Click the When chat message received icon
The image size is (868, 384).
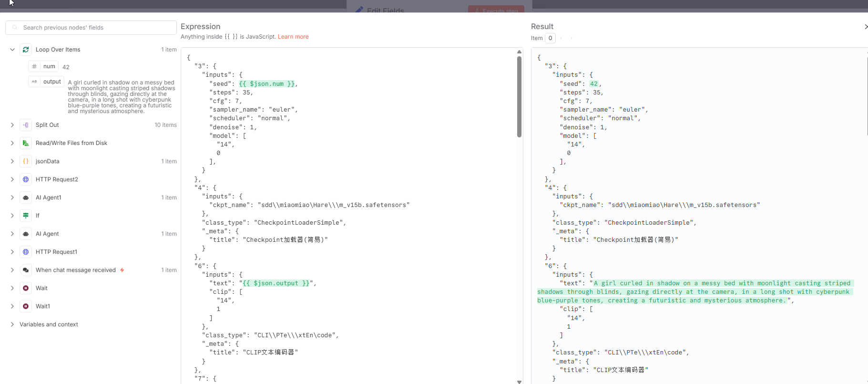(x=26, y=270)
